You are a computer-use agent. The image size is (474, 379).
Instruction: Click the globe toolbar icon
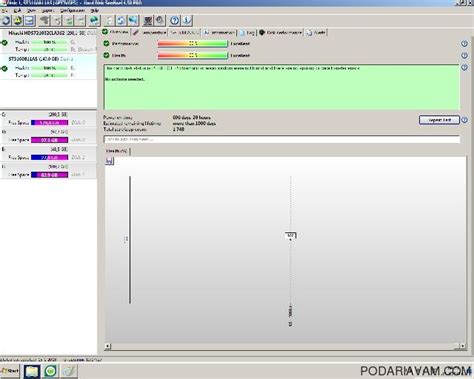tap(95, 21)
